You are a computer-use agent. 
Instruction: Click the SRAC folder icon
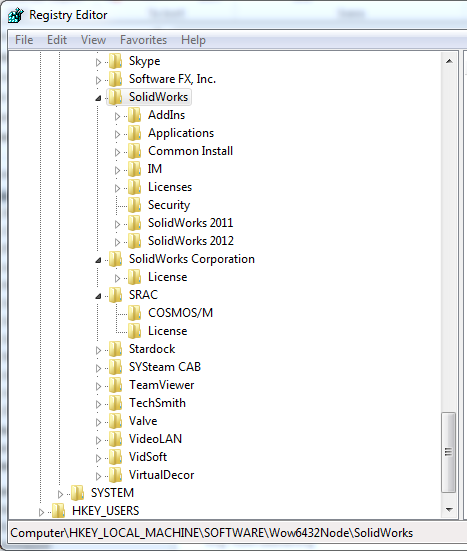115,295
